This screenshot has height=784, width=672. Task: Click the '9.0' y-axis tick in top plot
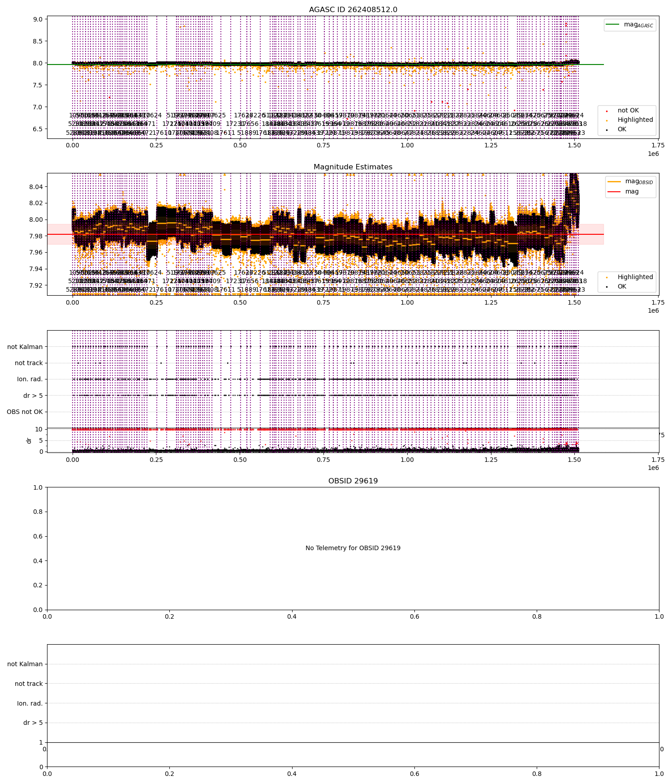click(38, 19)
